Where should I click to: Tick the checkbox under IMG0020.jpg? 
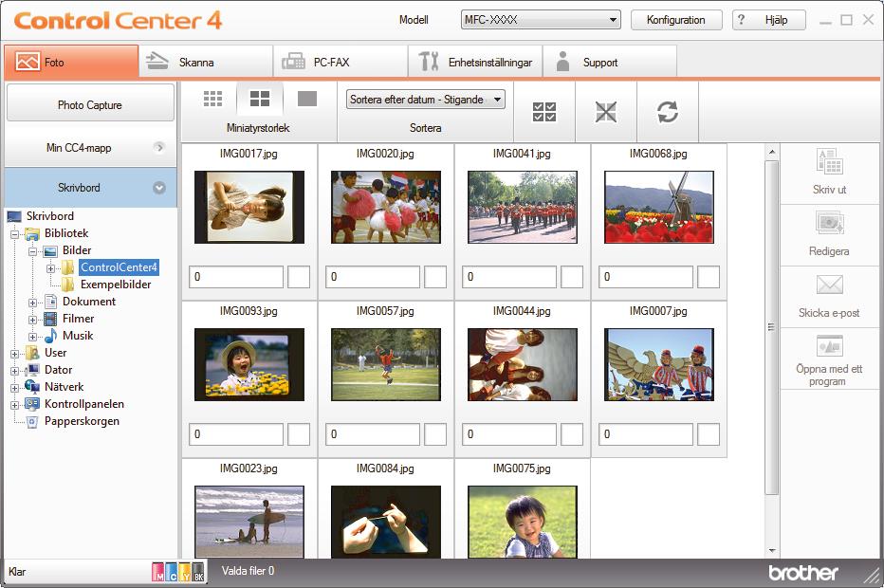[x=435, y=277]
